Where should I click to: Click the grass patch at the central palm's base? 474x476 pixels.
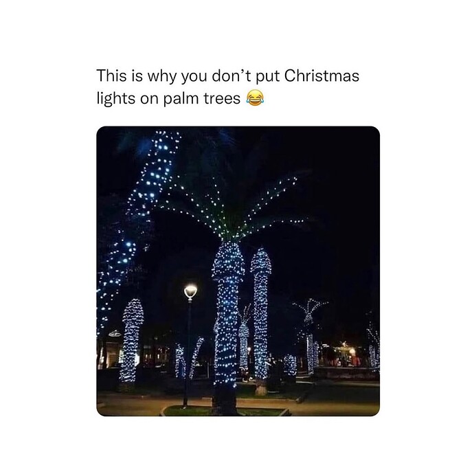(226, 411)
